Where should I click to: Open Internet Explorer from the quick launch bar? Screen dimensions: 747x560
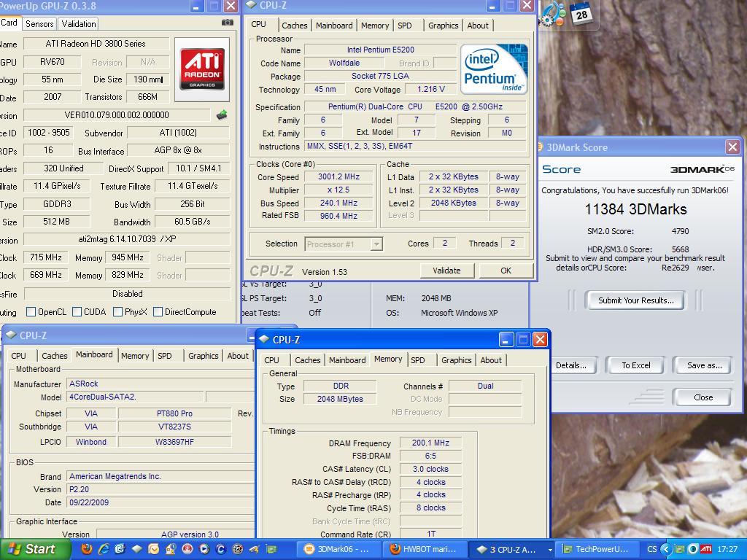pos(104,549)
